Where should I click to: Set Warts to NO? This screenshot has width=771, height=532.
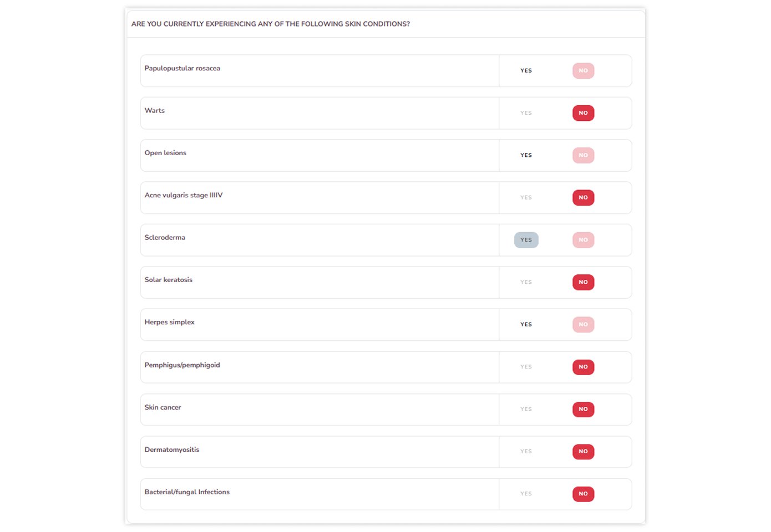pos(583,113)
